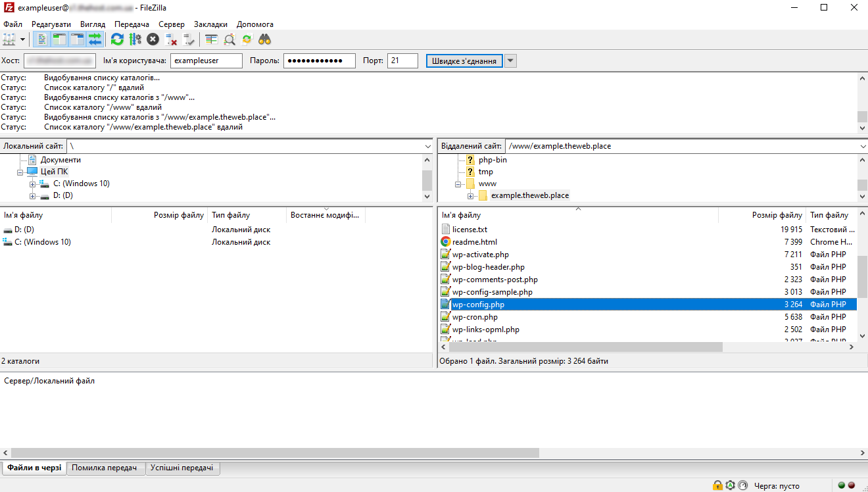This screenshot has width=868, height=492.
Task: Open the Передача menu
Action: (132, 24)
